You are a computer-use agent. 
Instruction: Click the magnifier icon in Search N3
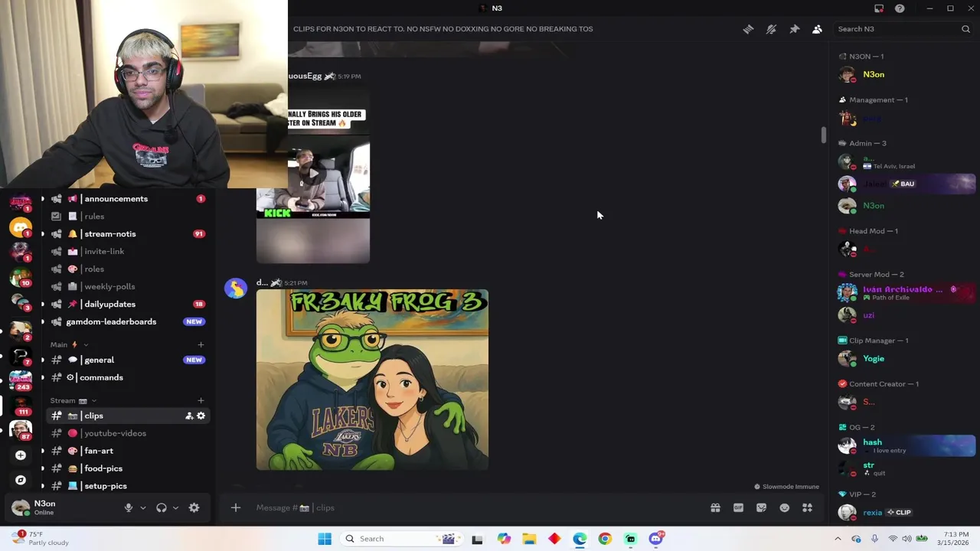click(x=965, y=29)
